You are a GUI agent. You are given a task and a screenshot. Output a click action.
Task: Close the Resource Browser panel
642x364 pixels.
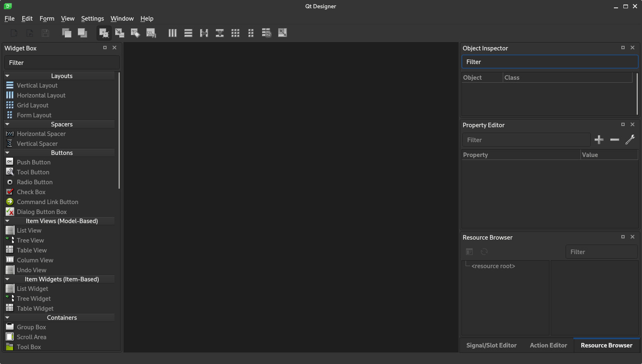point(632,237)
